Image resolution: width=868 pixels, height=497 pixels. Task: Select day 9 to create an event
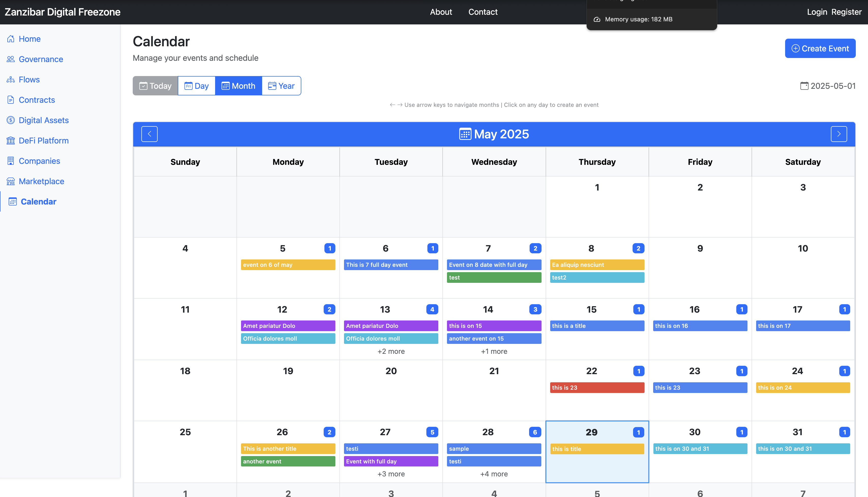(700, 268)
